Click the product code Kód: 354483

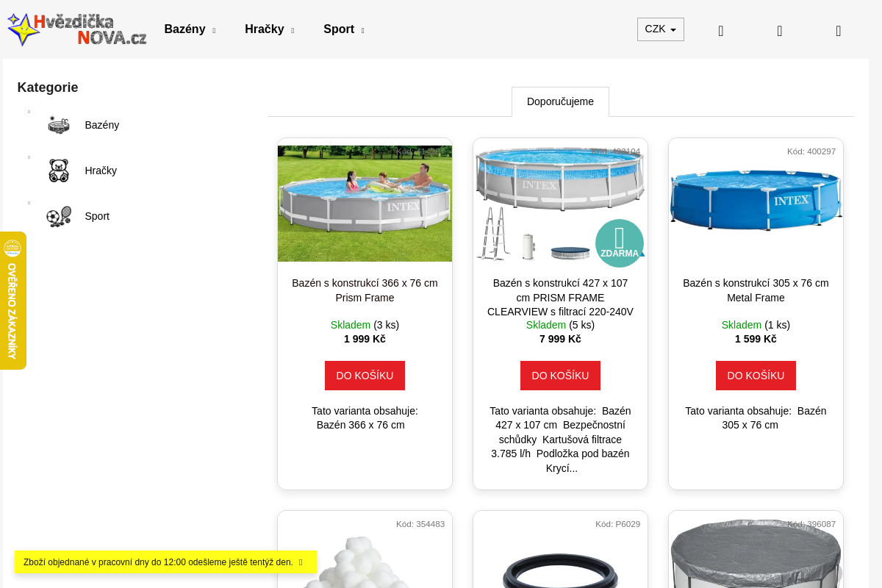pyautogui.click(x=420, y=524)
